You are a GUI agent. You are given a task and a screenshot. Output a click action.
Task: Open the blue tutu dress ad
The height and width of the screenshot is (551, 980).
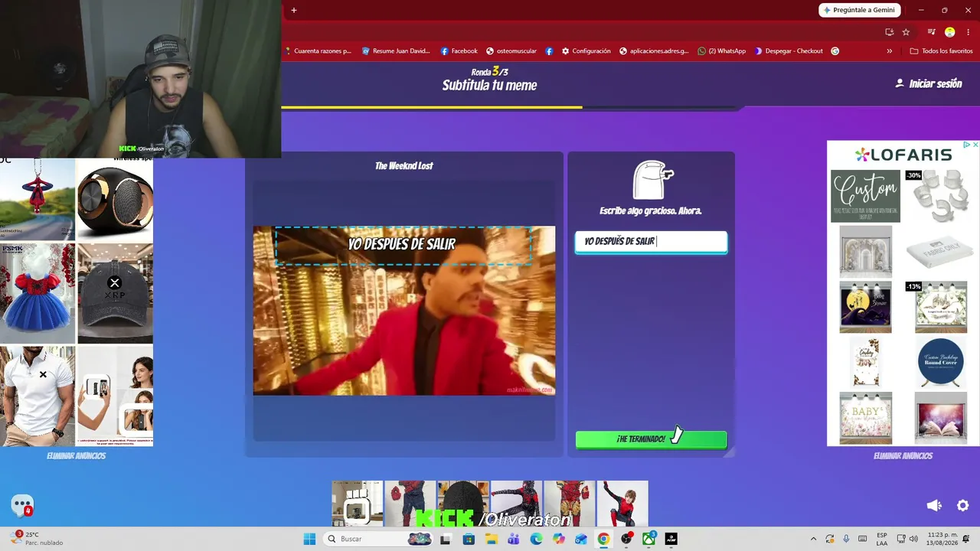point(38,293)
